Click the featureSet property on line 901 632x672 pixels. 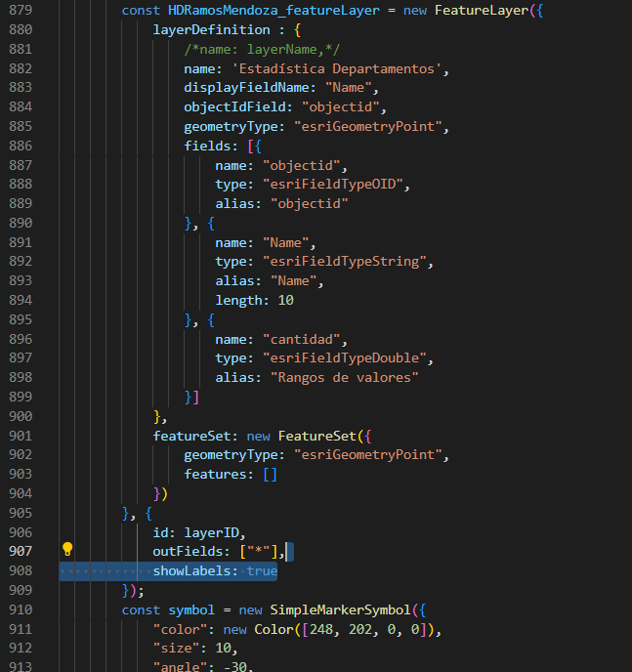point(191,436)
